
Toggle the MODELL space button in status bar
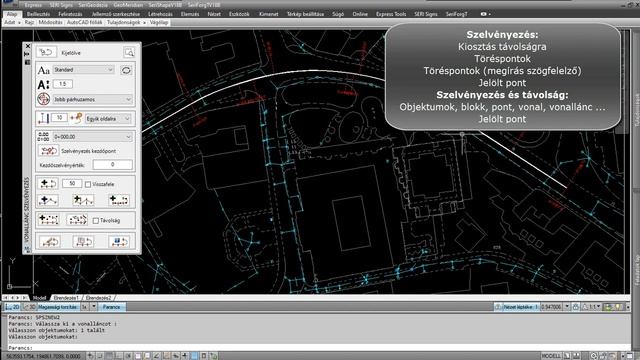(x=551, y=356)
